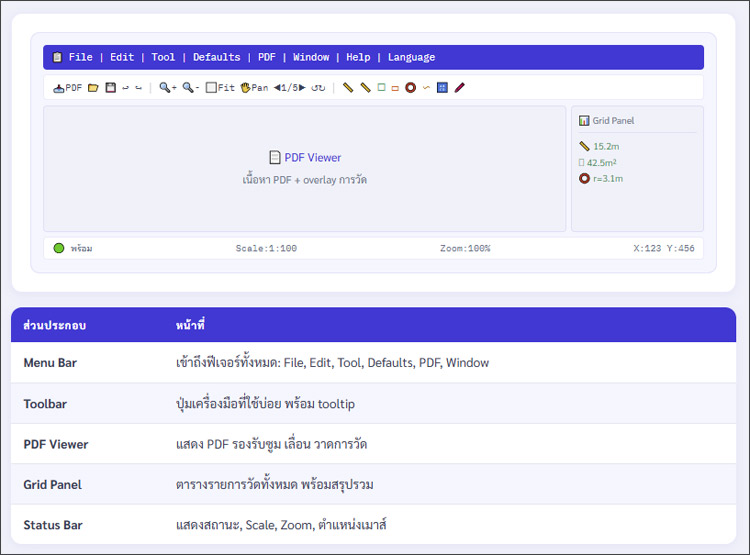The height and width of the screenshot is (555, 750).
Task: Save with the floppy disk icon
Action: click(x=110, y=88)
